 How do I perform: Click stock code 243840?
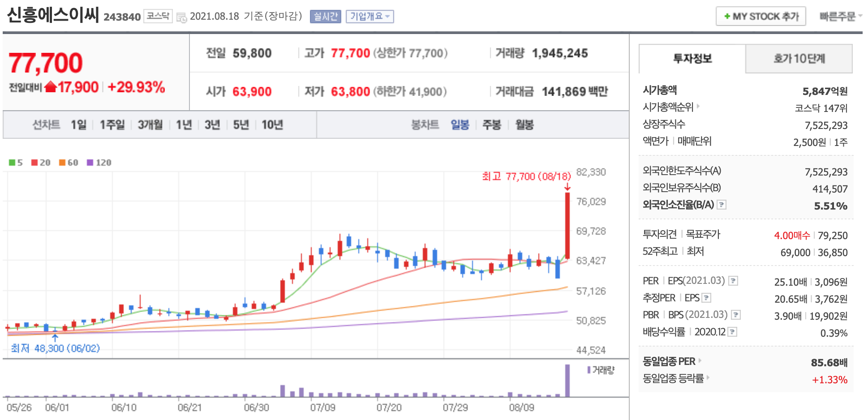coord(122,17)
